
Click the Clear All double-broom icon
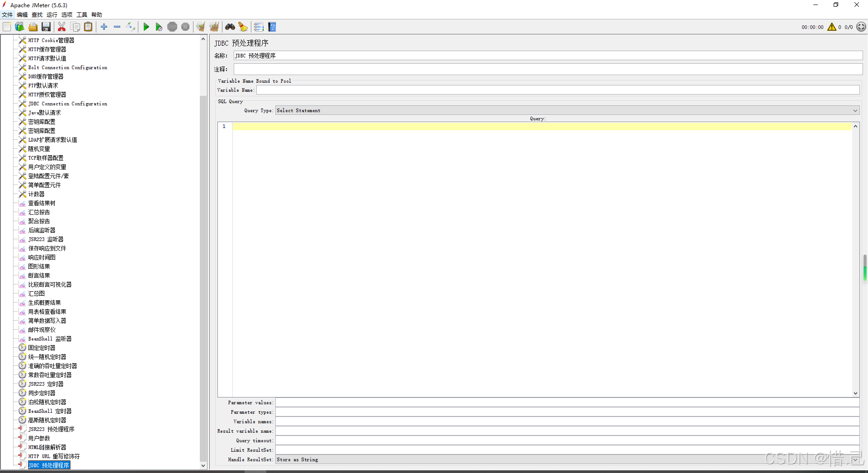[x=214, y=27]
